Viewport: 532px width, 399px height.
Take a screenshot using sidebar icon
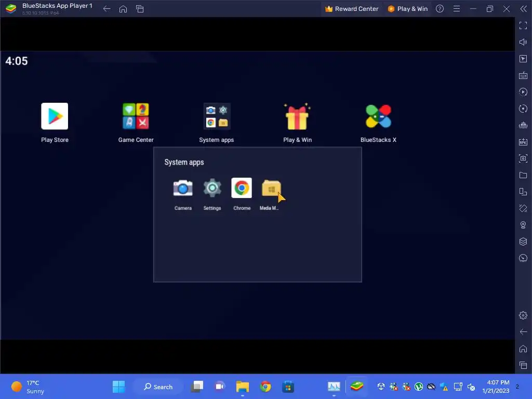(x=523, y=158)
